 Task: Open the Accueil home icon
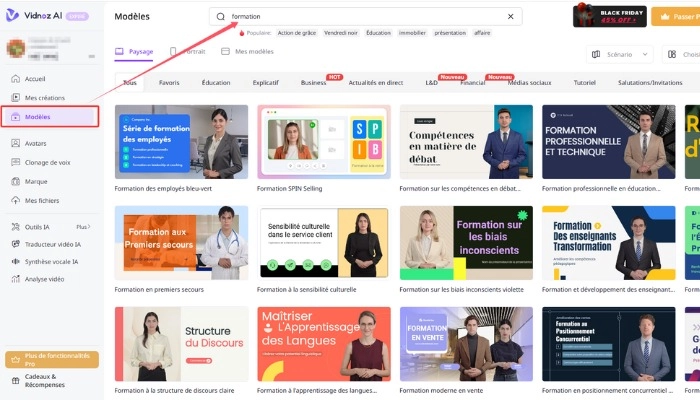pos(16,79)
